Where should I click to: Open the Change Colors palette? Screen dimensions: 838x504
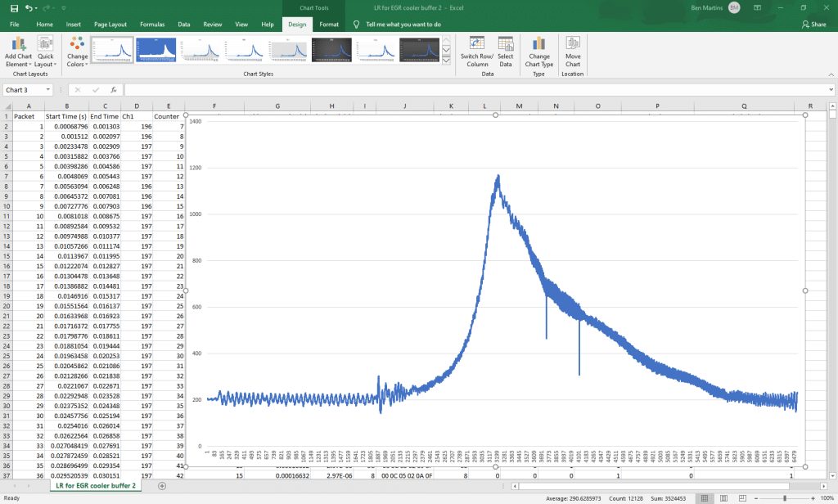coord(77,52)
